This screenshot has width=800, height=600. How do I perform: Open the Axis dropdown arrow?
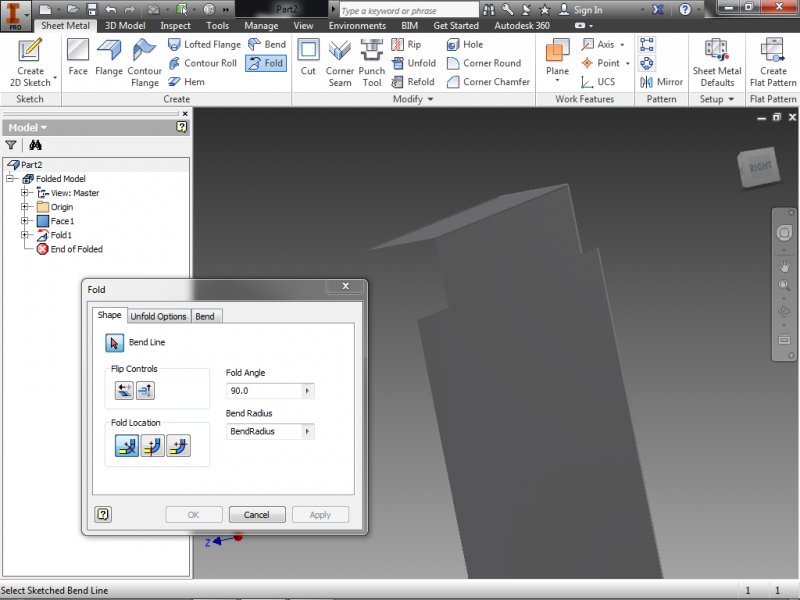pyautogui.click(x=622, y=45)
